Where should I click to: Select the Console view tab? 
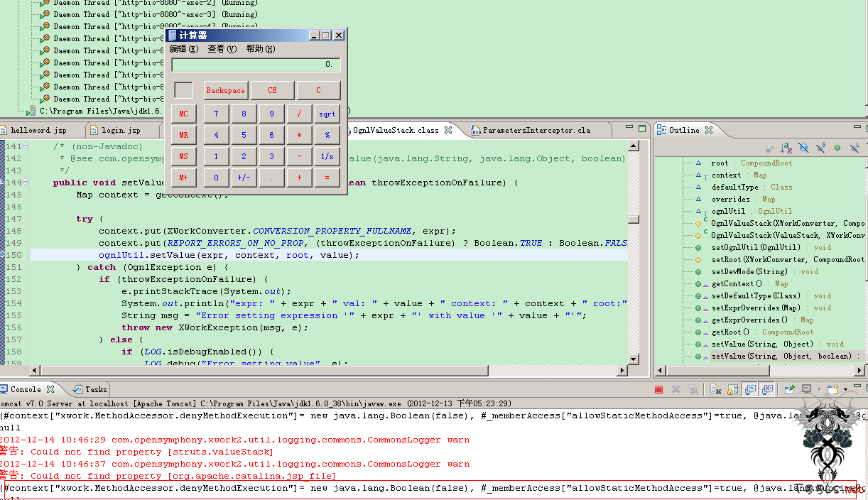(26, 389)
